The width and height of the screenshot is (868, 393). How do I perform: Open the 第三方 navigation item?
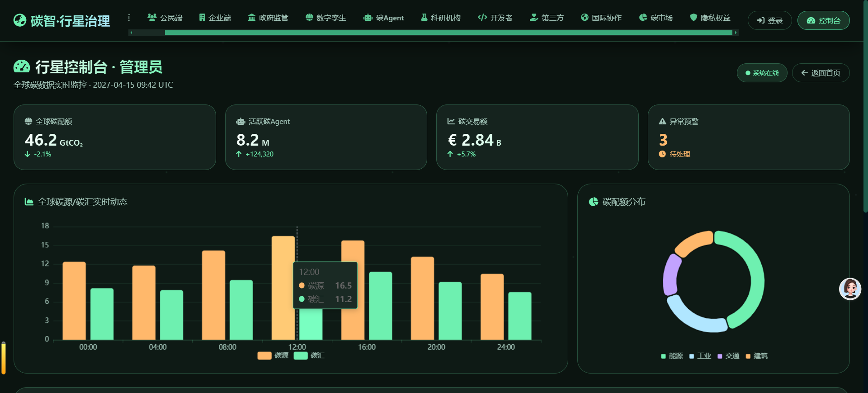(x=547, y=18)
